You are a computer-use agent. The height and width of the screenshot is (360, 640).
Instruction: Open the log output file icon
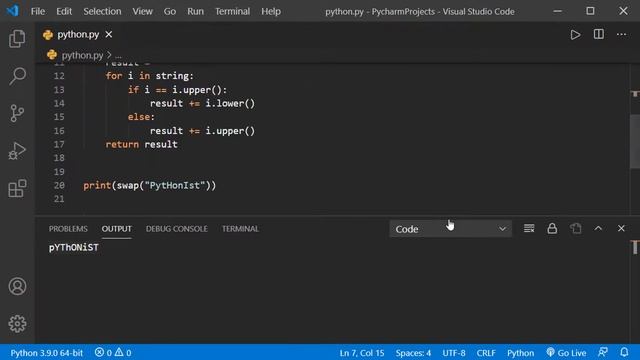[576, 228]
